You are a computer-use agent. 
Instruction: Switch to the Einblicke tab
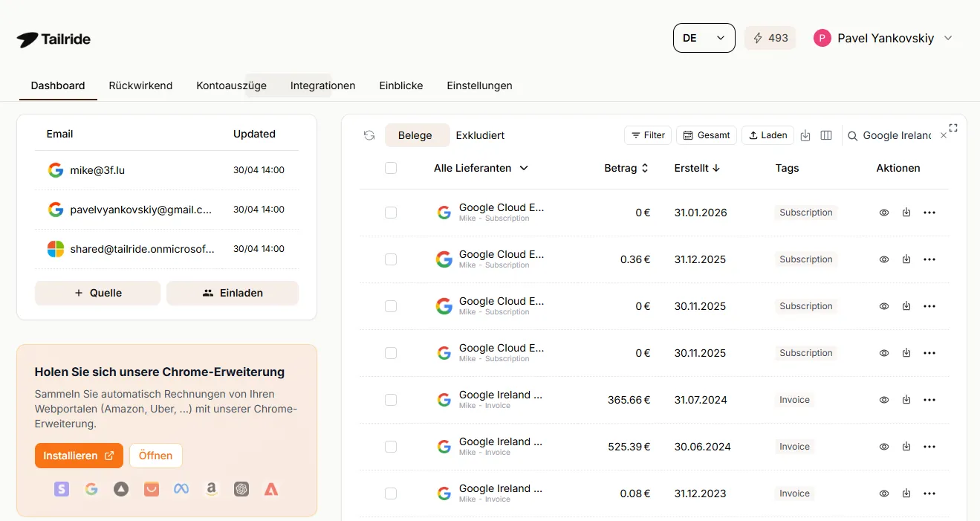click(x=400, y=85)
